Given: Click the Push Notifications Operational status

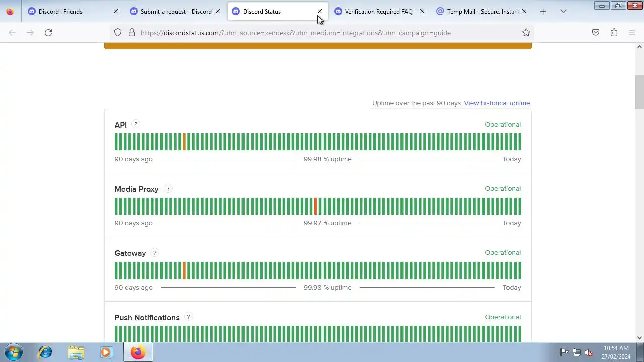Looking at the screenshot, I should (x=503, y=317).
